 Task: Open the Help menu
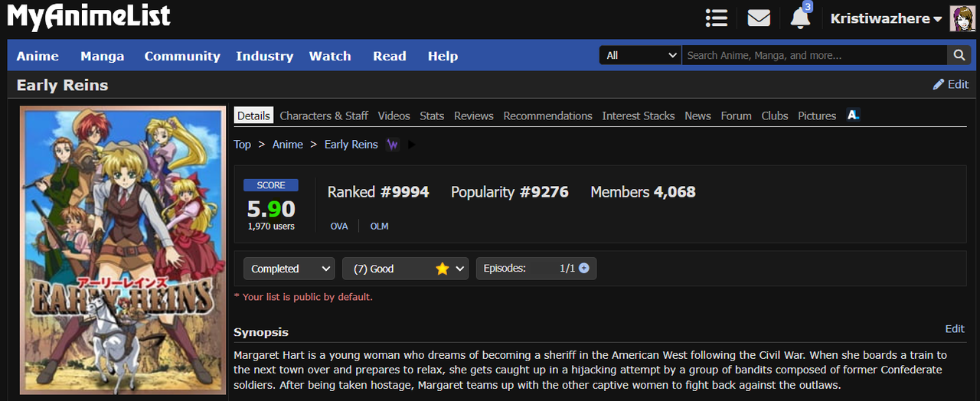(443, 56)
